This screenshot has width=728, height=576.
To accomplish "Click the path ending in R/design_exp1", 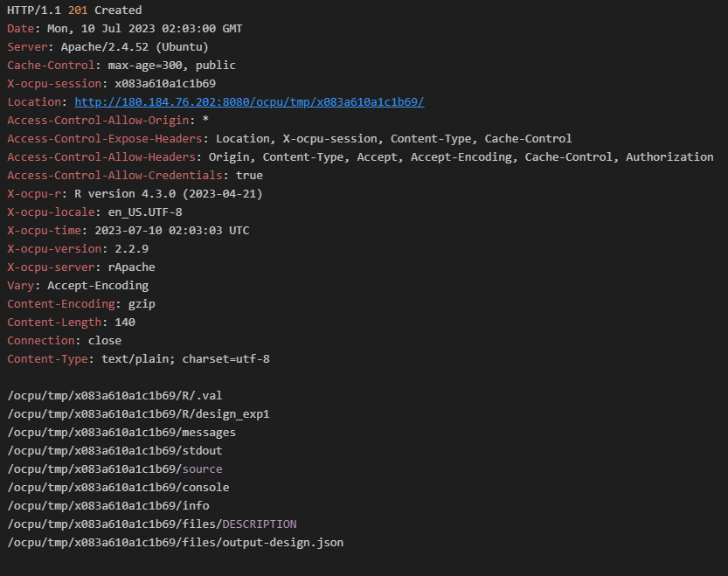I will [138, 414].
